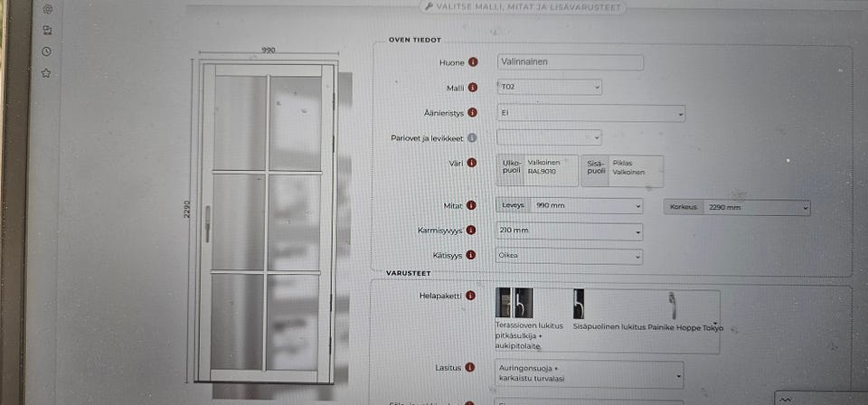Open the Lasitus Auringonsuoja dropdown
The width and height of the screenshot is (868, 405).
(x=589, y=374)
